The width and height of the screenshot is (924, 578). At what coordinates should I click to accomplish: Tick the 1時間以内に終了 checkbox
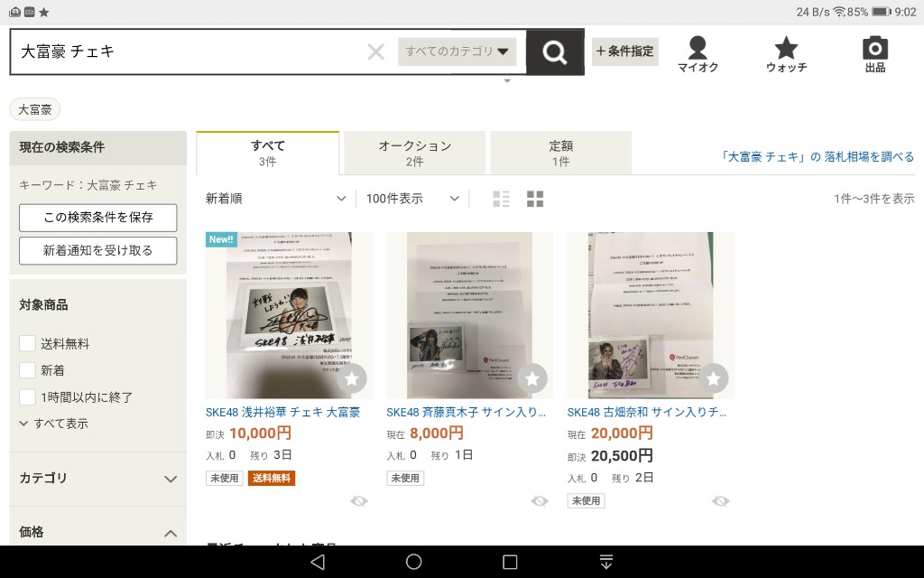[x=27, y=397]
